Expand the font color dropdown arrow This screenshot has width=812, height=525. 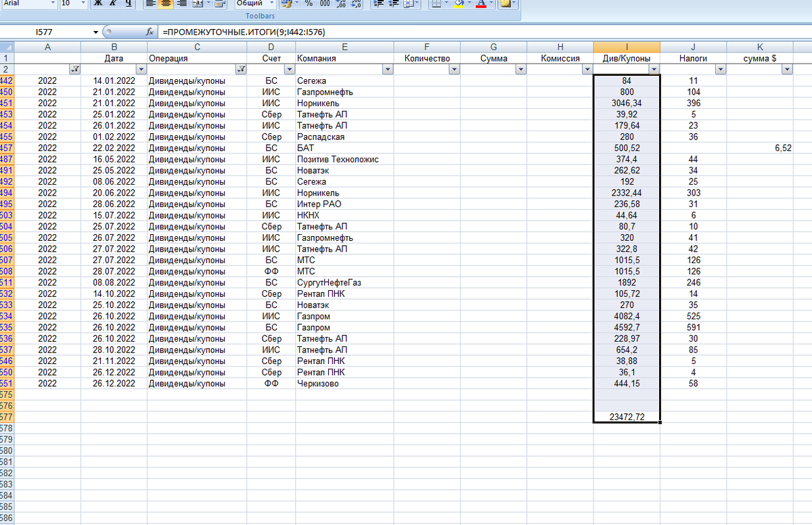pos(491,3)
